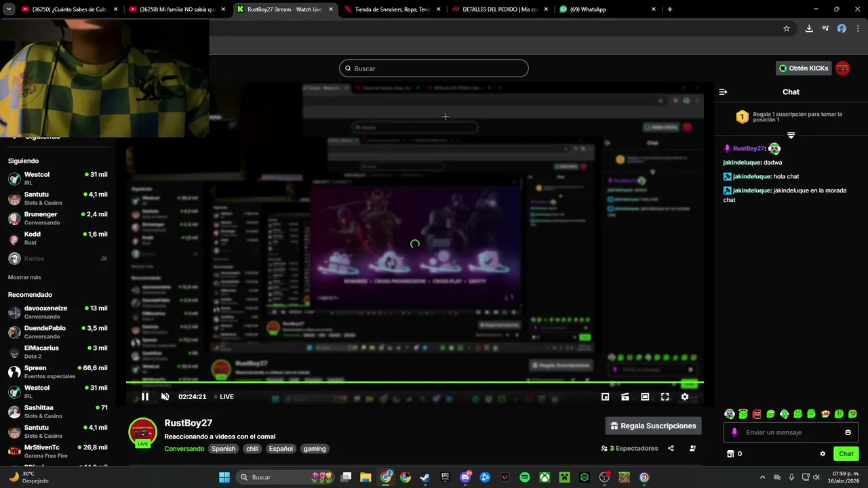The width and height of the screenshot is (868, 488).
Task: Open Sashittaa recommended channel
Action: click(58, 412)
